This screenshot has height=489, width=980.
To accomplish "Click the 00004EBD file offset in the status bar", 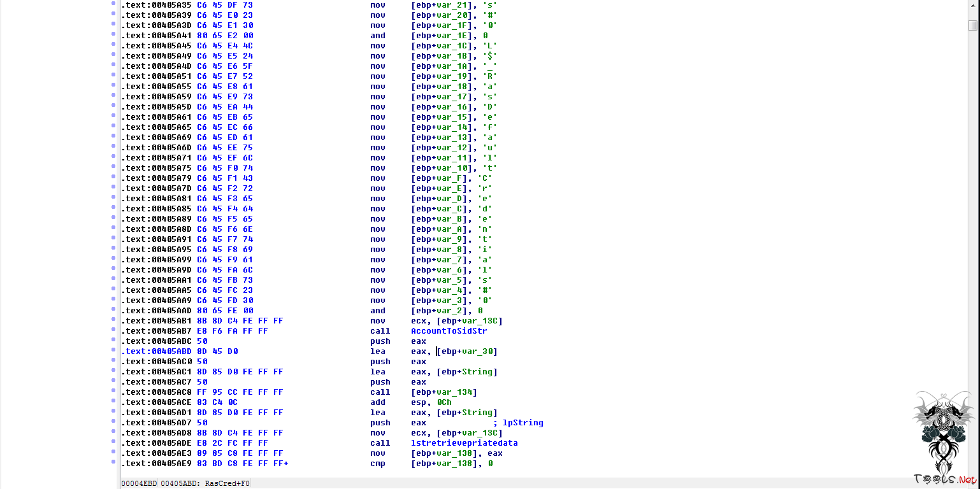I will [139, 483].
